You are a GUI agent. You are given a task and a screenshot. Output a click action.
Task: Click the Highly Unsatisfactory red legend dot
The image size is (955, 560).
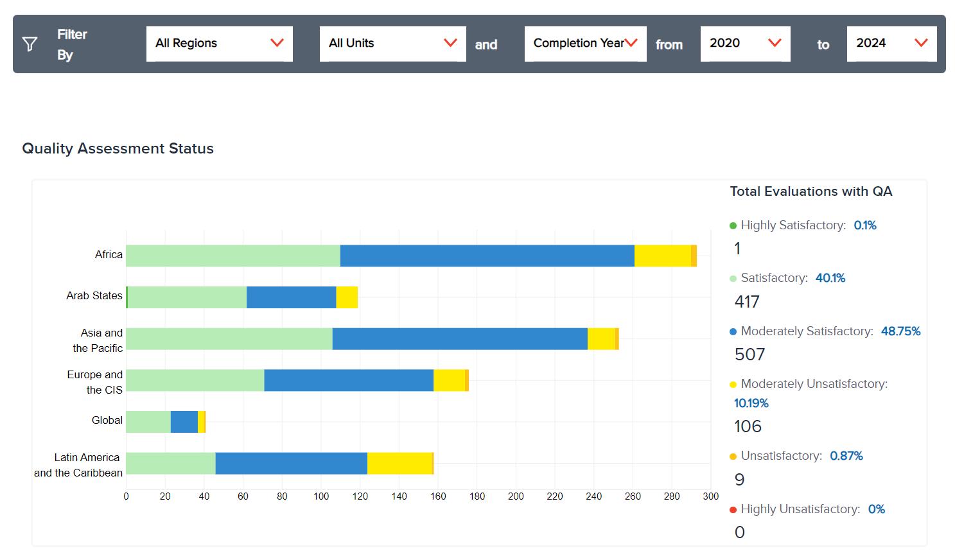[733, 510]
